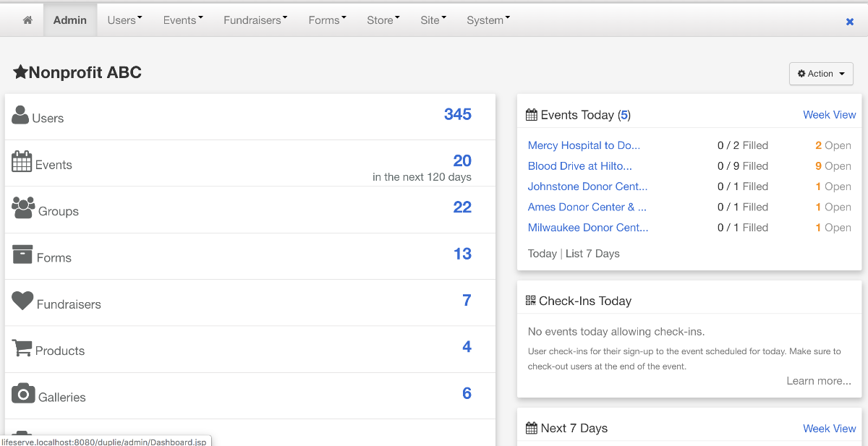Click the star icon beside Nonprofit ABC
Viewport: 868px width, 446px height.
coord(20,72)
